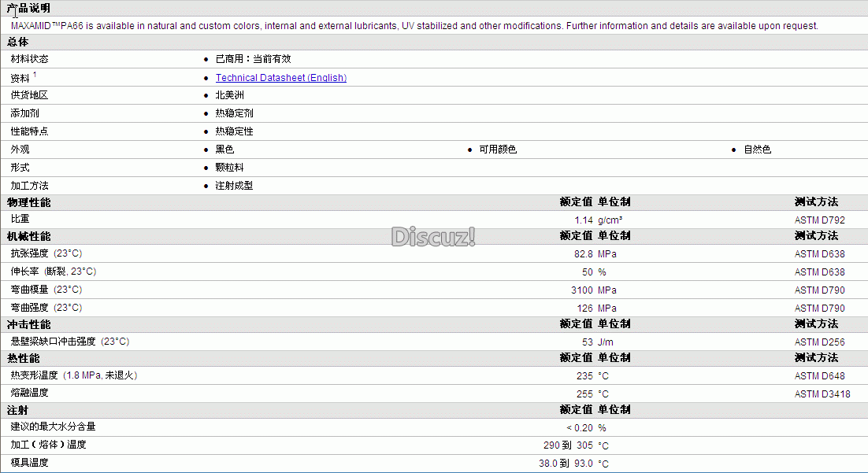The height and width of the screenshot is (473, 868).
Task: Select the 伸长率 (断裂, 23°C) label
Action: point(53,272)
